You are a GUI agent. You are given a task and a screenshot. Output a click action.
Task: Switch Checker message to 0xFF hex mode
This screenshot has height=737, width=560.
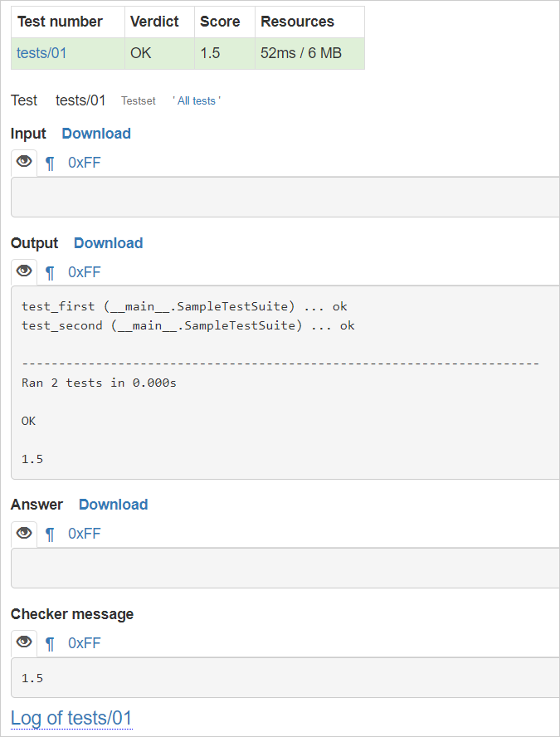(84, 643)
